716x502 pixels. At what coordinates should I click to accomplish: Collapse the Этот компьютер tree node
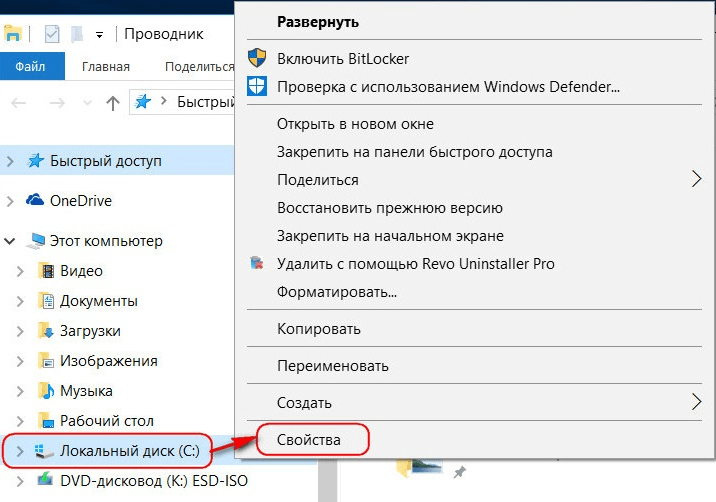10,241
